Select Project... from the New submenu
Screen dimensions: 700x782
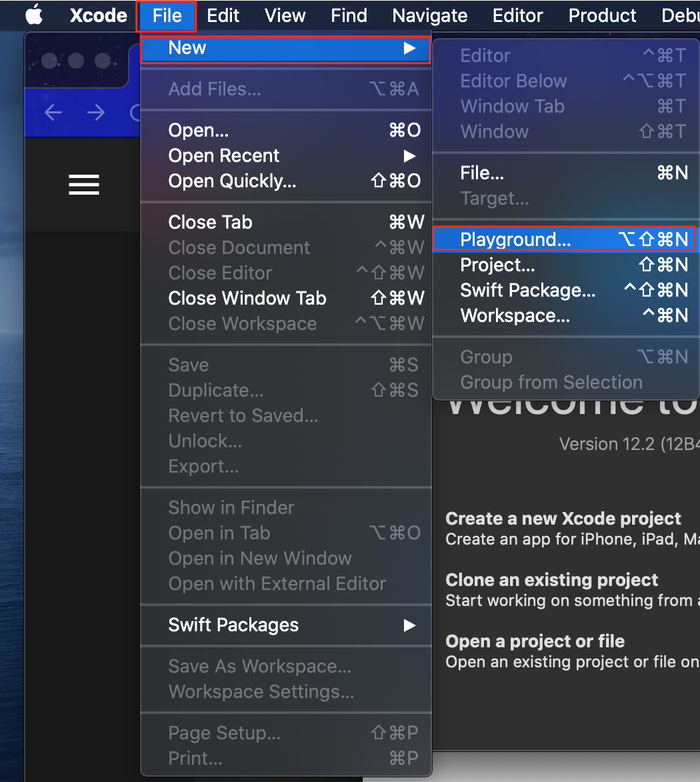pyautogui.click(x=567, y=265)
